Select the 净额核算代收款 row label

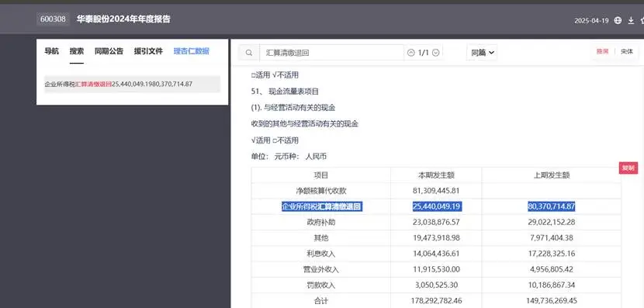[321, 191]
